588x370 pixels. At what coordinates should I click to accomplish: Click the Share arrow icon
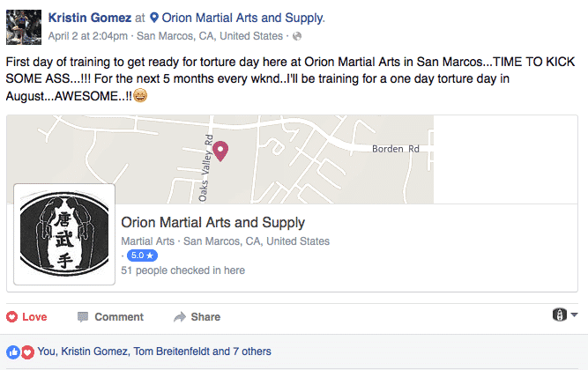click(x=180, y=317)
